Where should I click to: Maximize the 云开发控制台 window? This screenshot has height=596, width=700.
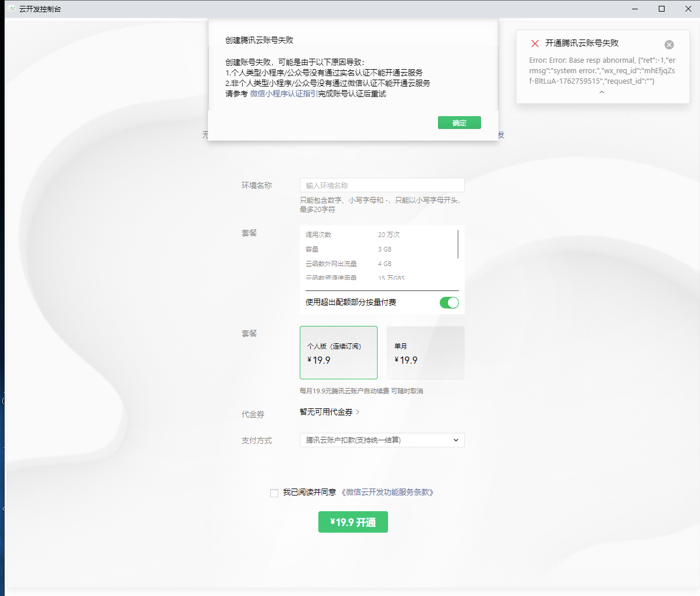[662, 9]
